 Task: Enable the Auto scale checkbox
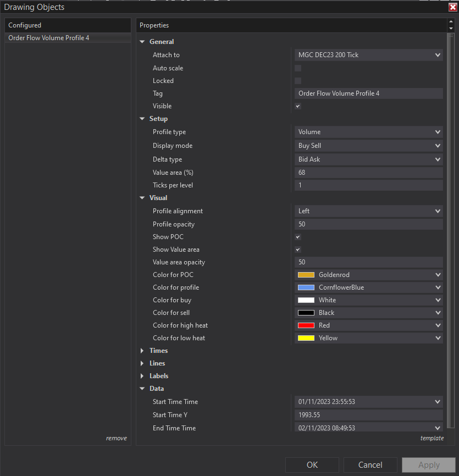coord(298,68)
